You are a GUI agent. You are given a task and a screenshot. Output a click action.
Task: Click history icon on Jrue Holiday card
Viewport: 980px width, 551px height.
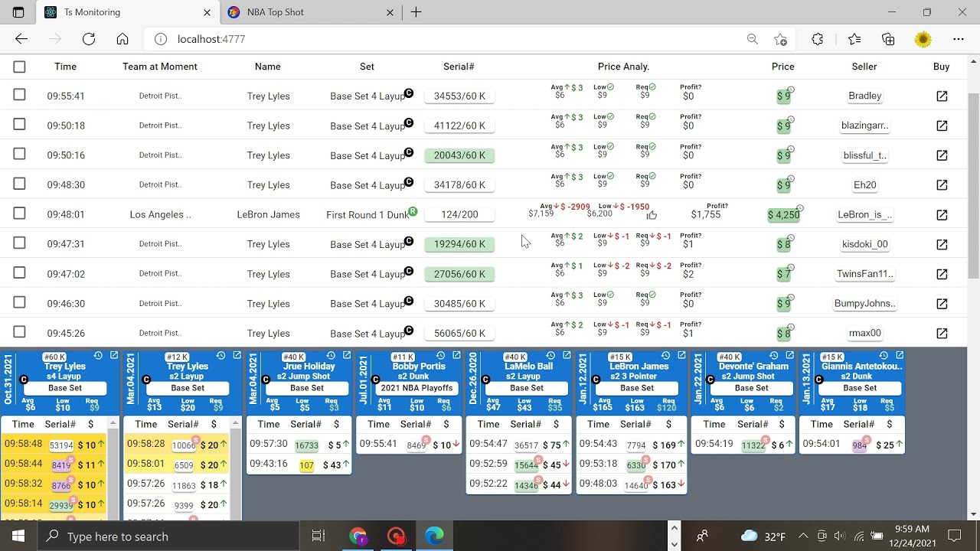pos(332,356)
